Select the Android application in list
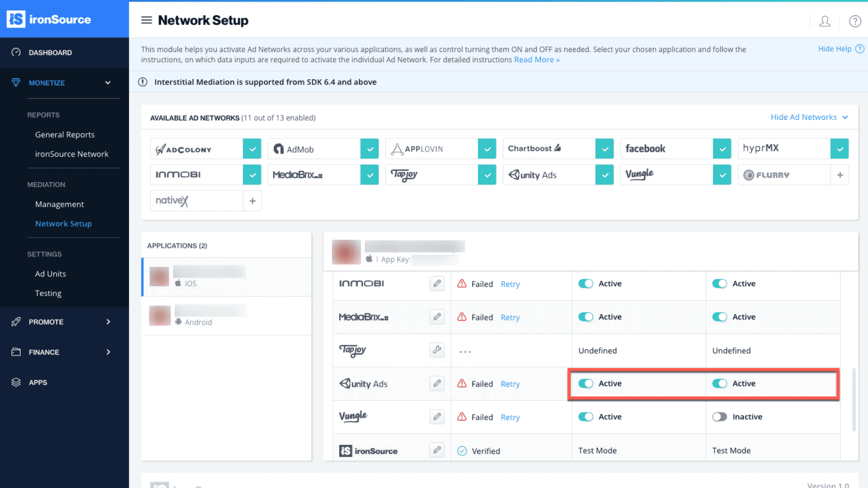868x488 pixels. pos(227,316)
